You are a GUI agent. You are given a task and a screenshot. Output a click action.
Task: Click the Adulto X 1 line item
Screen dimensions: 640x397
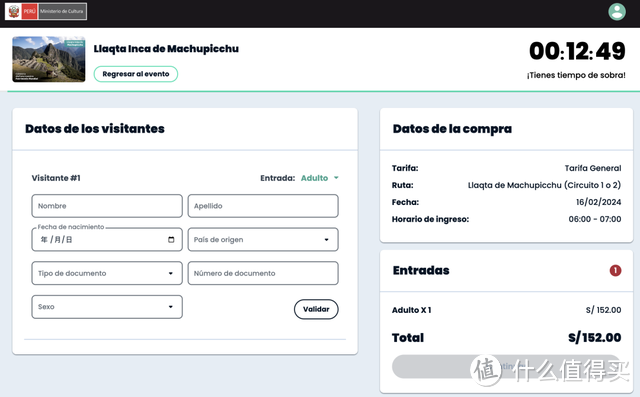[x=411, y=310]
